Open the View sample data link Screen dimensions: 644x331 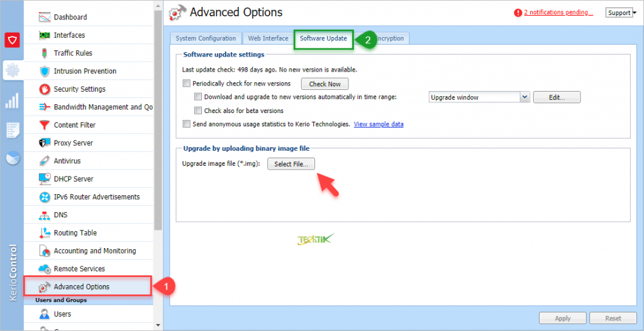click(379, 124)
